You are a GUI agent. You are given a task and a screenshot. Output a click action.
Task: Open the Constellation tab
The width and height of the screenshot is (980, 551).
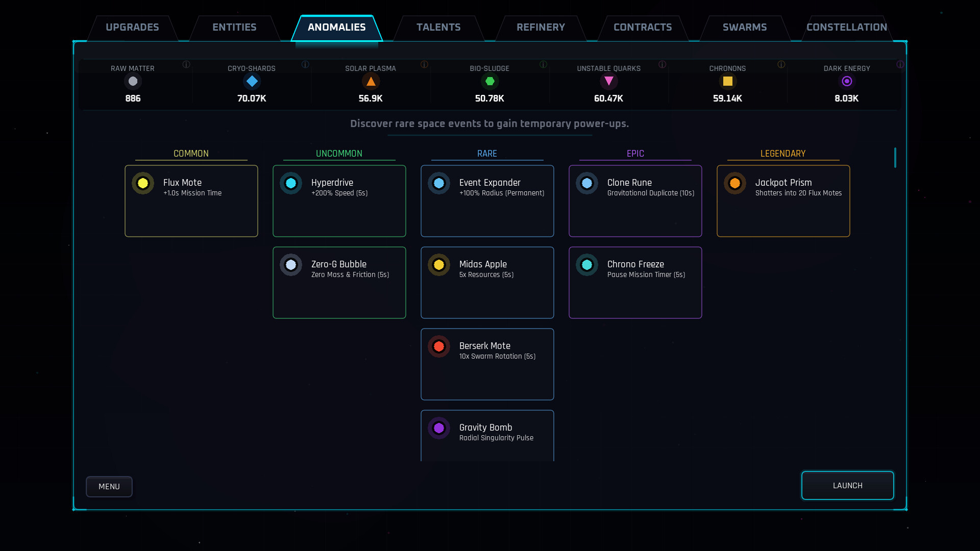point(847,27)
